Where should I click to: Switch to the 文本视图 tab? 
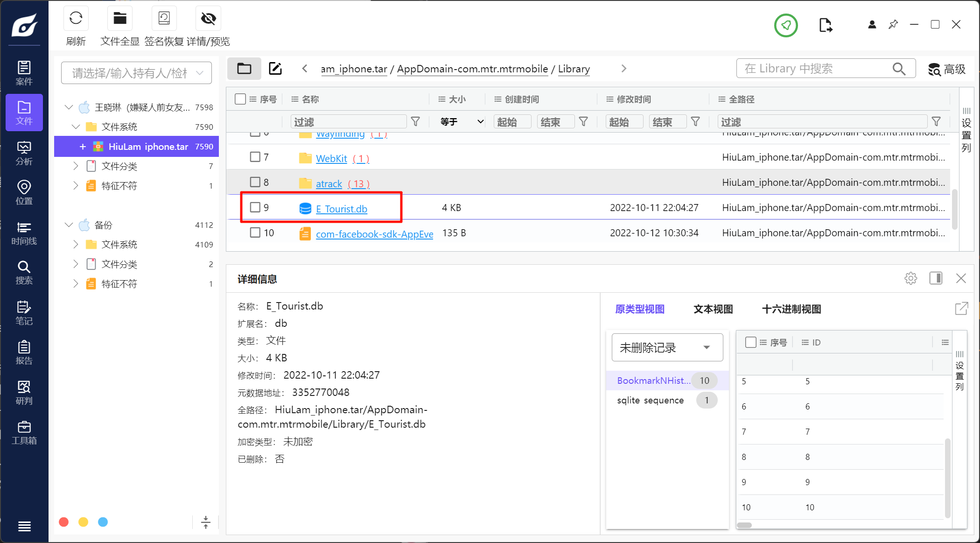click(713, 309)
